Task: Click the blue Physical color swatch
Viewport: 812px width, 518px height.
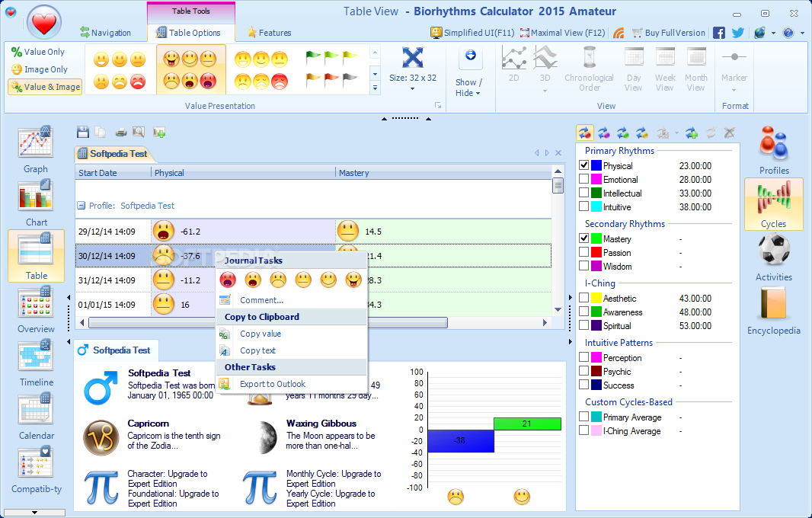Action: click(x=596, y=165)
